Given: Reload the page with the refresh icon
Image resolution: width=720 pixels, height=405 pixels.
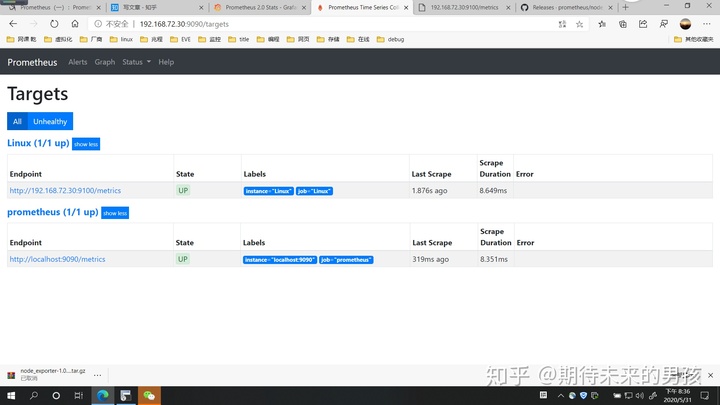Looking at the screenshot, I should tap(54, 24).
